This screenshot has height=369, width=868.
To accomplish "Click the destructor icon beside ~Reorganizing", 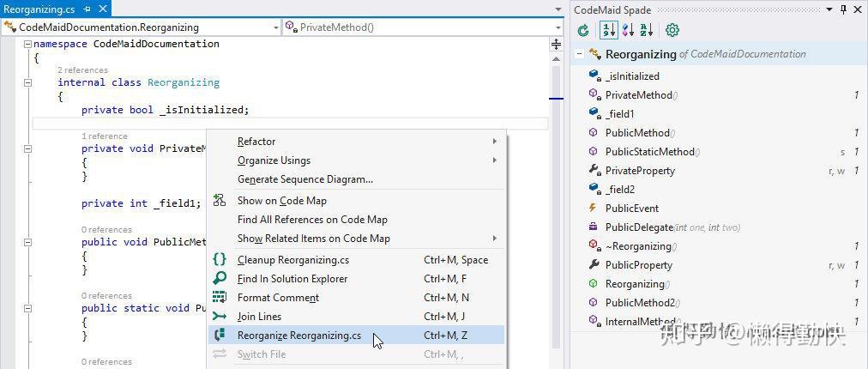I will 595,245.
